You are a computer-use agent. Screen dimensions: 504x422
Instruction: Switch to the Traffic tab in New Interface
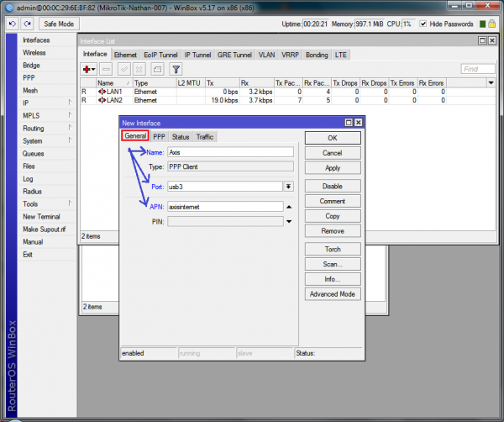coord(205,137)
